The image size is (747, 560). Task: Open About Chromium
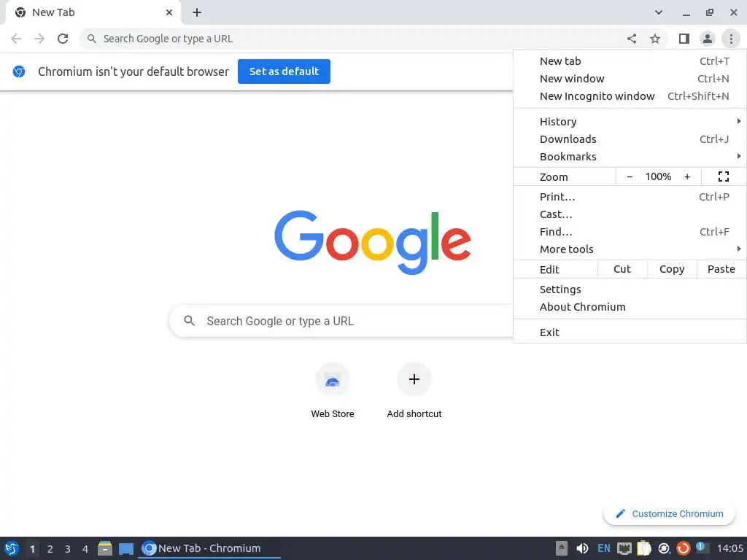pyautogui.click(x=630, y=307)
